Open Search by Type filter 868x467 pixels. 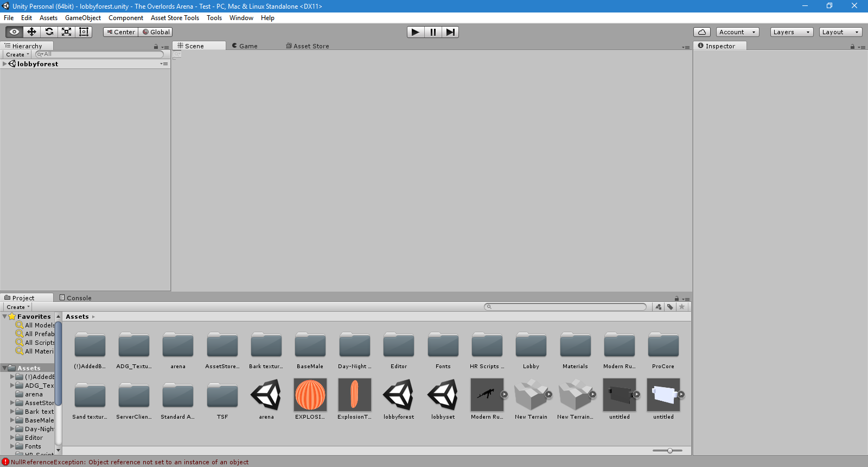[x=659, y=307]
